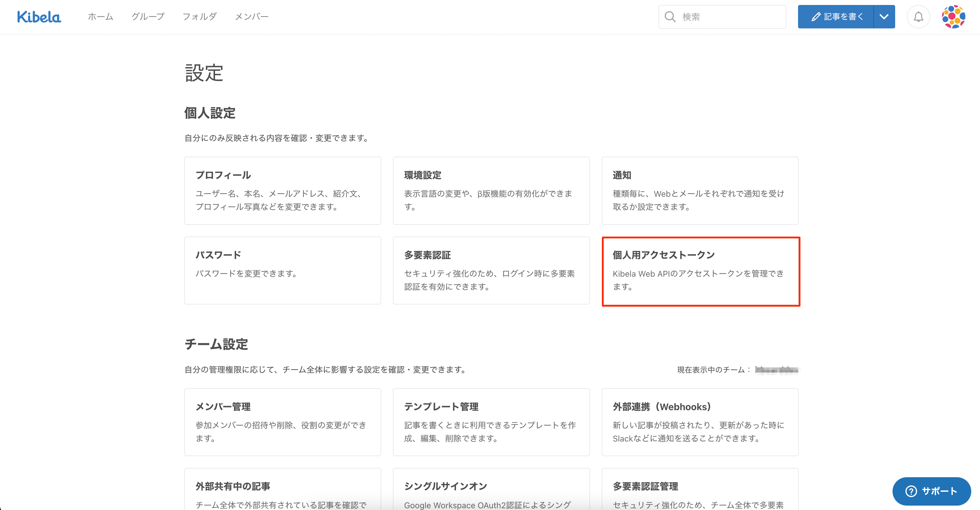Open the メンバー menu item
The image size is (980, 510).
point(252,17)
